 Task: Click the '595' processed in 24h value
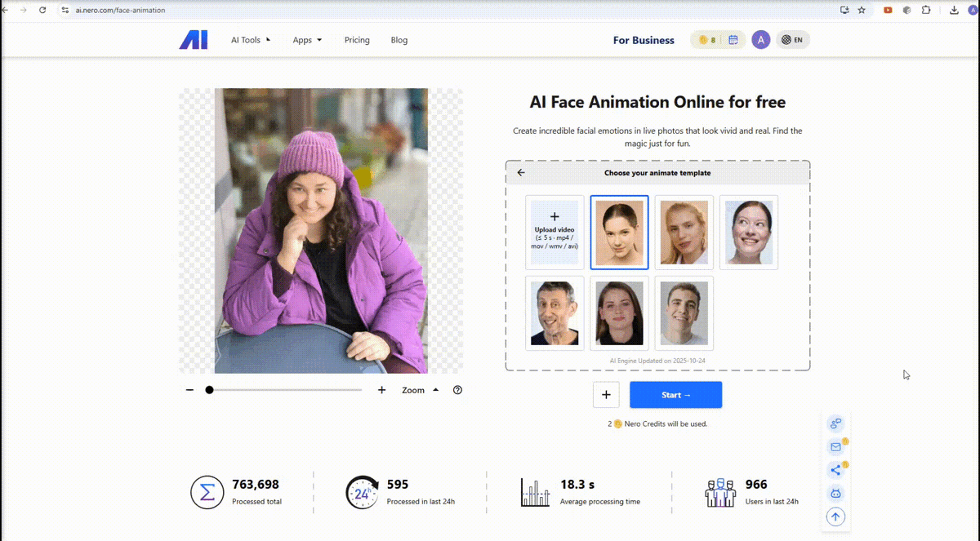(x=398, y=485)
